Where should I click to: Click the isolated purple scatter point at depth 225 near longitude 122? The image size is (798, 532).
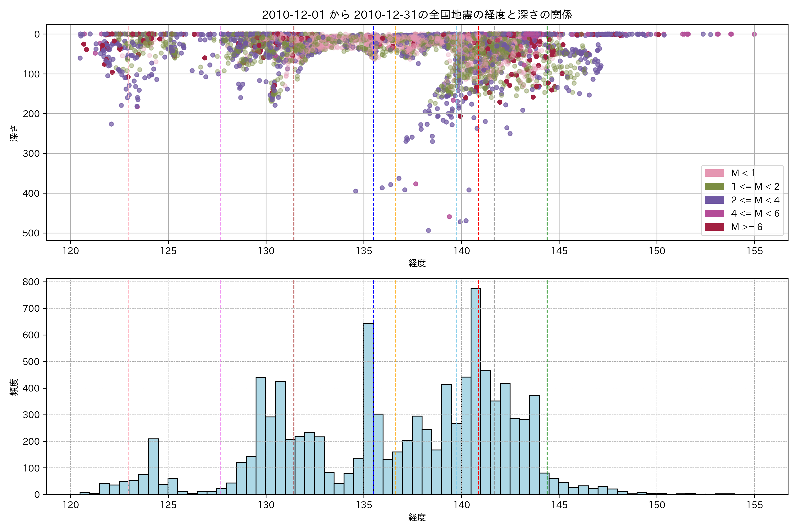point(111,124)
